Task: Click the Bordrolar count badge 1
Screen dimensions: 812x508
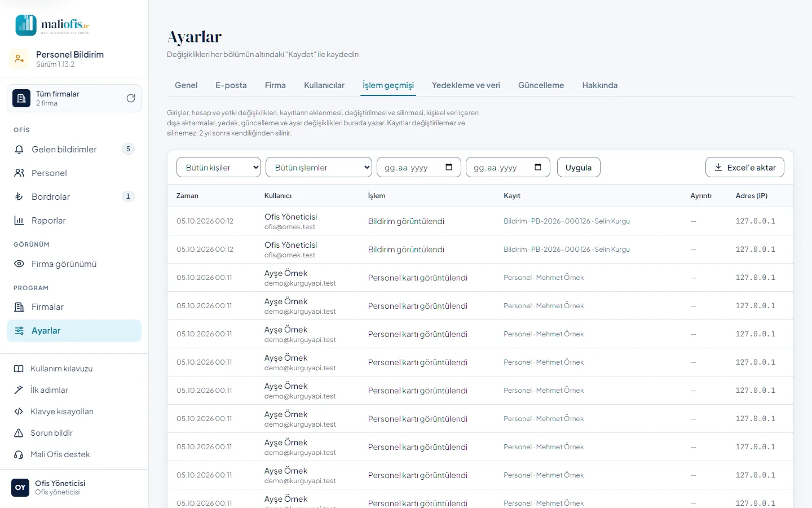Action: pos(128,196)
